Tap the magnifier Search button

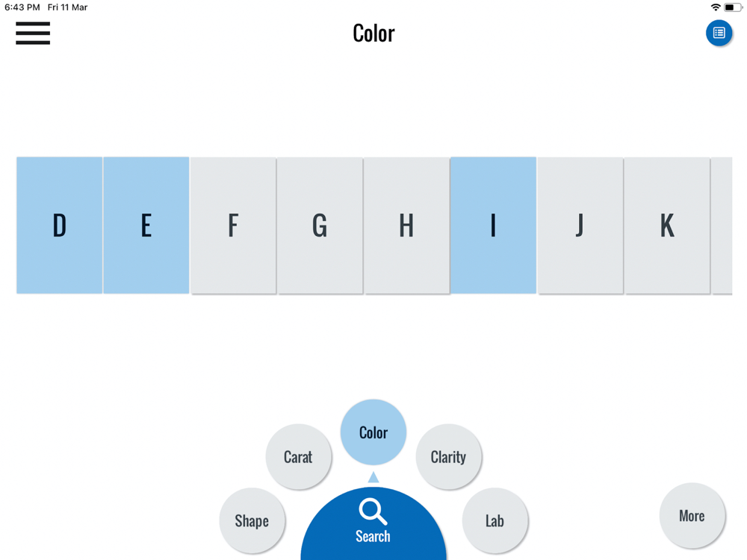coord(373,523)
